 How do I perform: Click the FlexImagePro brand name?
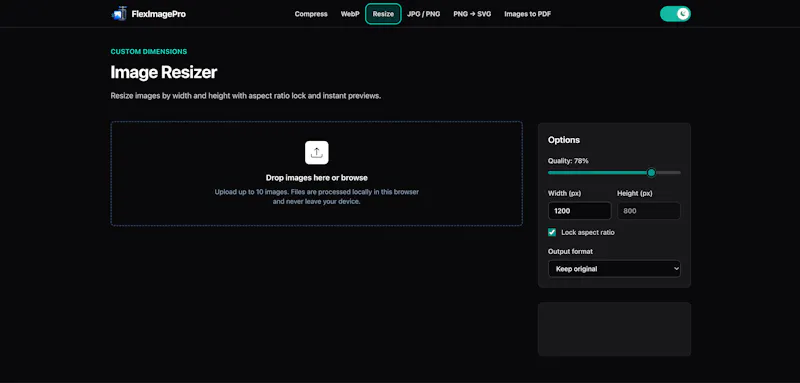point(158,14)
